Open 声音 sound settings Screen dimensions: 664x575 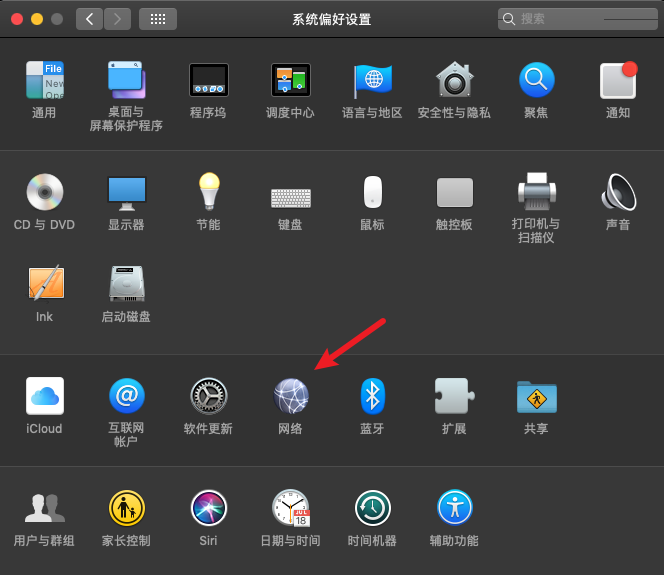point(618,192)
